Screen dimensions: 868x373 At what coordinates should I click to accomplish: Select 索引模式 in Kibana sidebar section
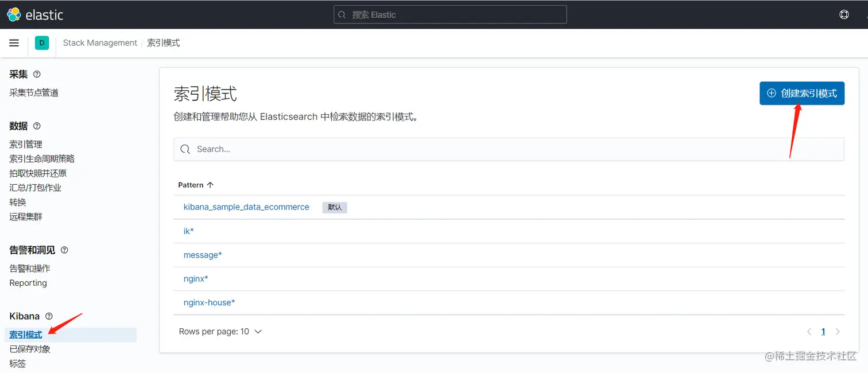click(26, 335)
